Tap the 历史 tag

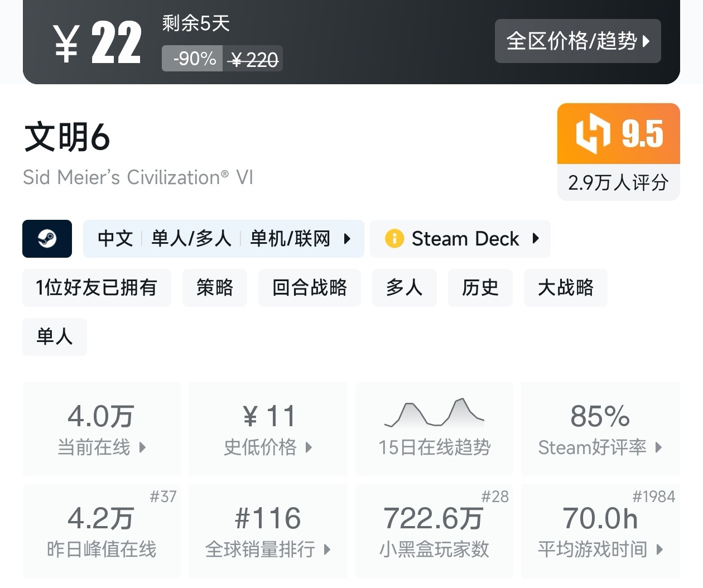480,288
